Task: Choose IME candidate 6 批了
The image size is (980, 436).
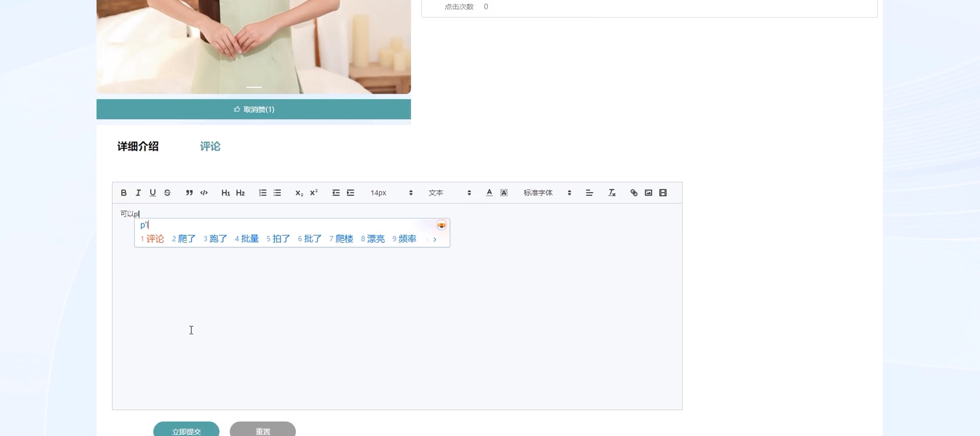Action: pos(310,239)
